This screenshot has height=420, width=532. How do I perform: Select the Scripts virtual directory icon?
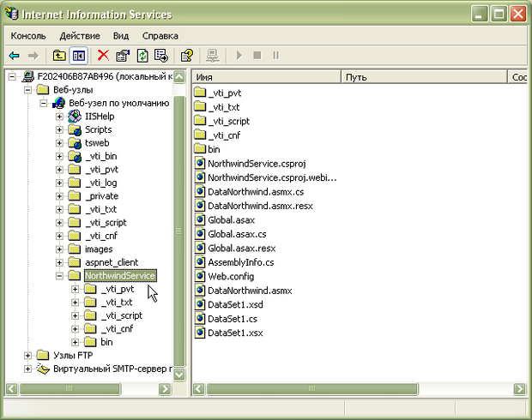tap(75, 129)
